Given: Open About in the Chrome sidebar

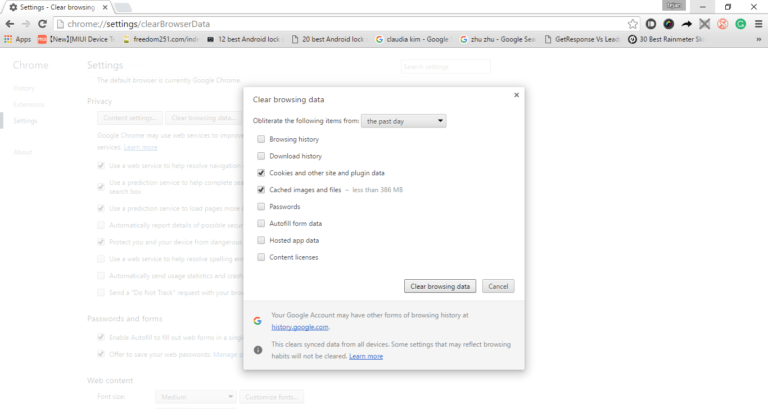Looking at the screenshot, I should [23, 152].
